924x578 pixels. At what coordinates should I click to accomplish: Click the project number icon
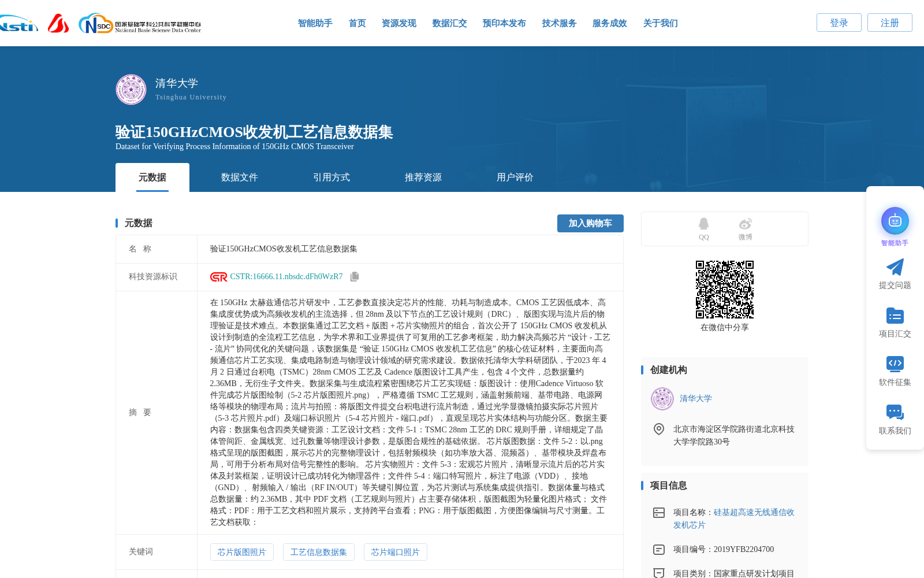(x=659, y=550)
